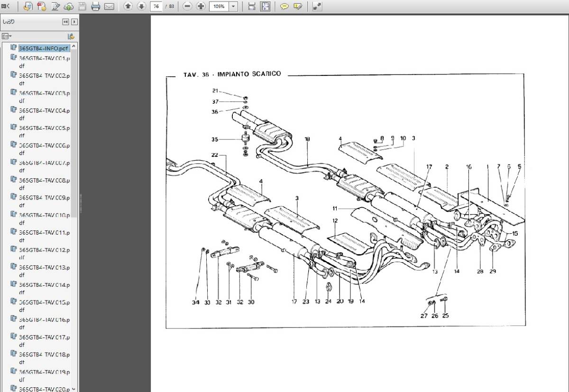
Task: Go to next page with down arrow
Action: click(141, 7)
